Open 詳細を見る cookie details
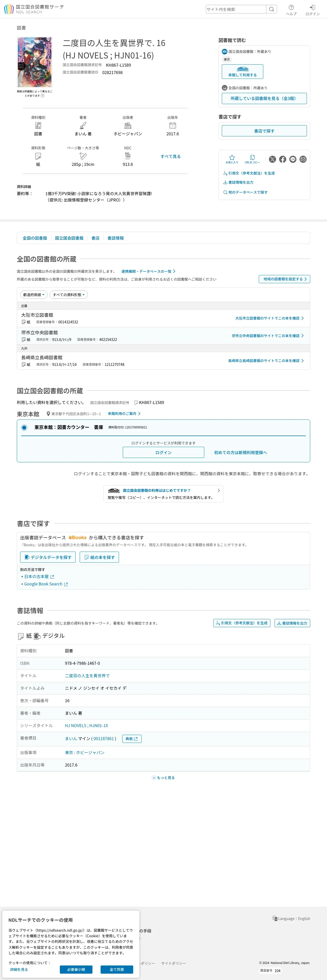Screen dimensions: 327x980 (19, 970)
